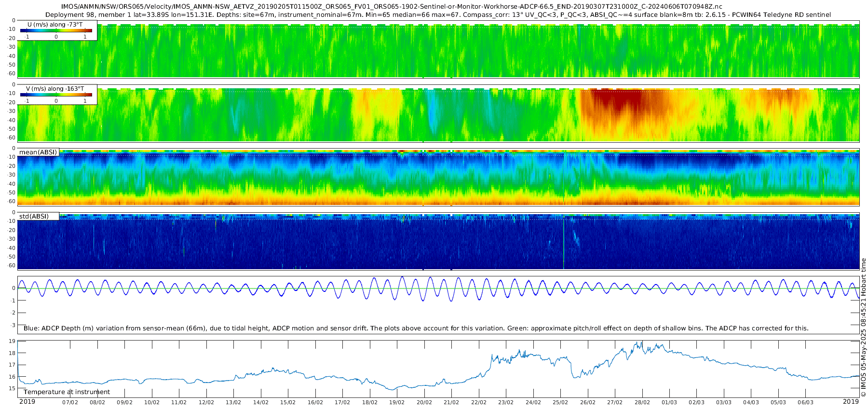Click date tick '19/02' on time axis
The image size is (868, 410).
pyautogui.click(x=397, y=402)
